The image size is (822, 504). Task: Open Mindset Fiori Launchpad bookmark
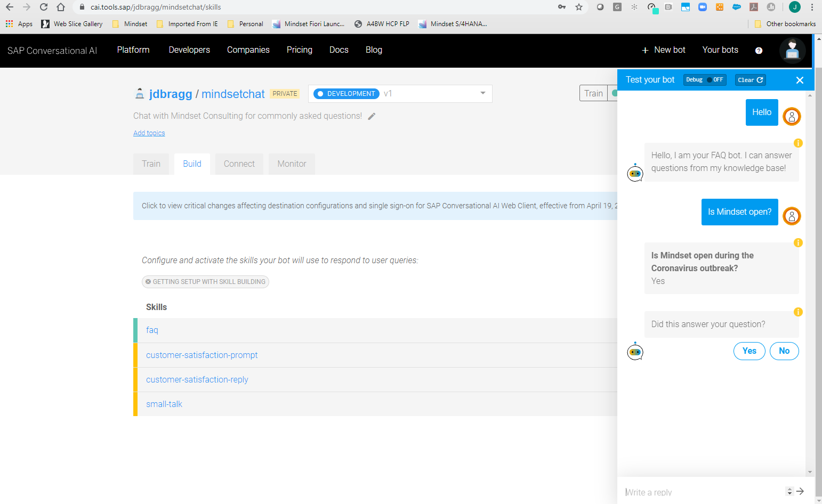[308, 24]
